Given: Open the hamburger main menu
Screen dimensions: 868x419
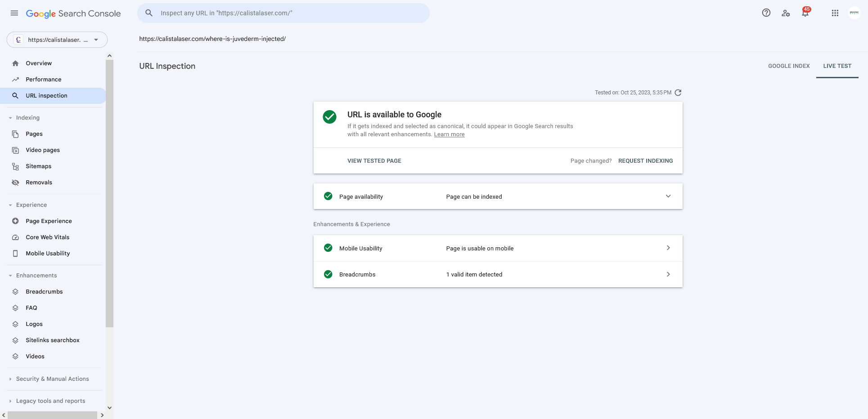Looking at the screenshot, I should (14, 13).
